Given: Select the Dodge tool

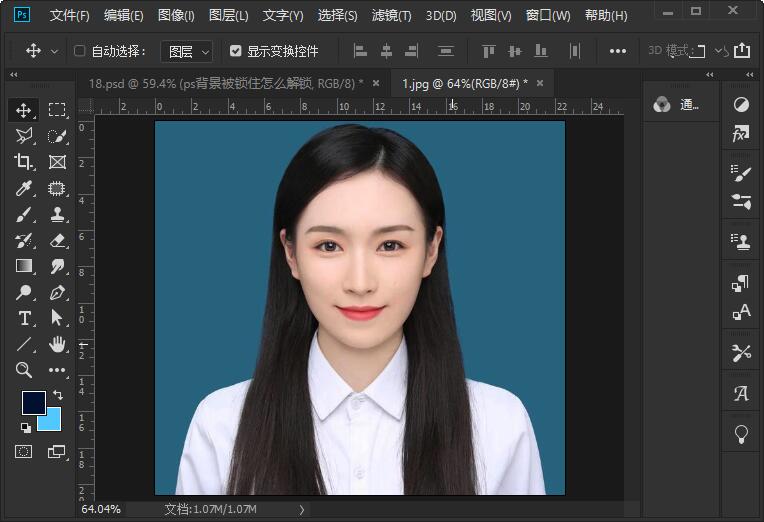Looking at the screenshot, I should (23, 292).
